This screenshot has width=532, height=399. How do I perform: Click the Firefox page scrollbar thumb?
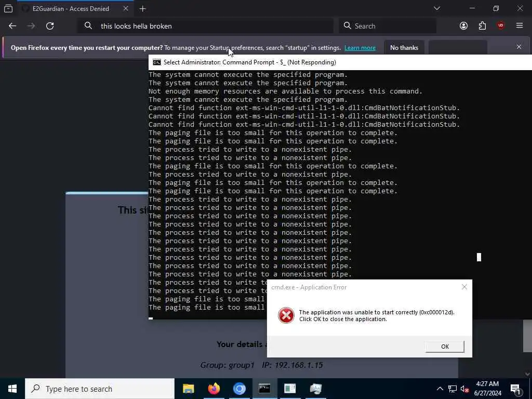[x=527, y=336]
